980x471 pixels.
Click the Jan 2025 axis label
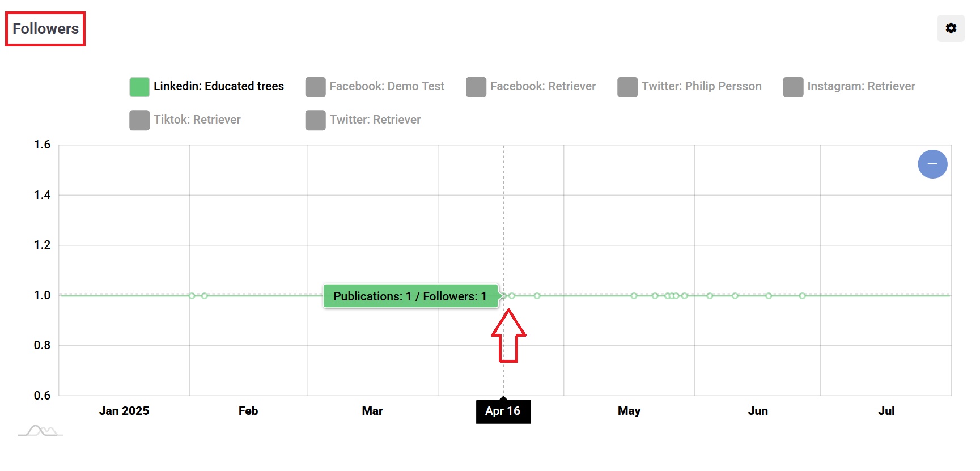124,411
